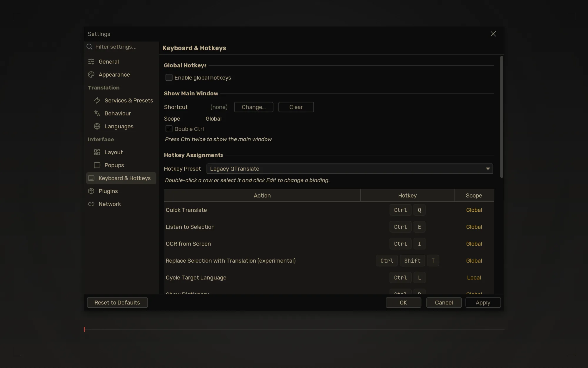588x368 pixels.
Task: Clear the main window shortcut
Action: (296, 107)
